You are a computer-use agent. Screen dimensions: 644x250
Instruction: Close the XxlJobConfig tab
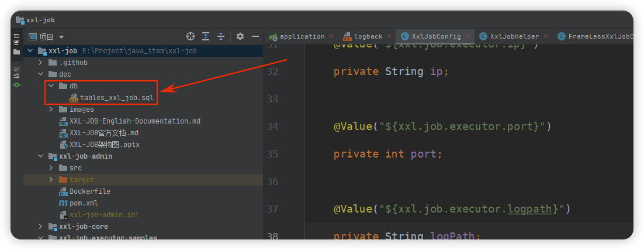468,37
